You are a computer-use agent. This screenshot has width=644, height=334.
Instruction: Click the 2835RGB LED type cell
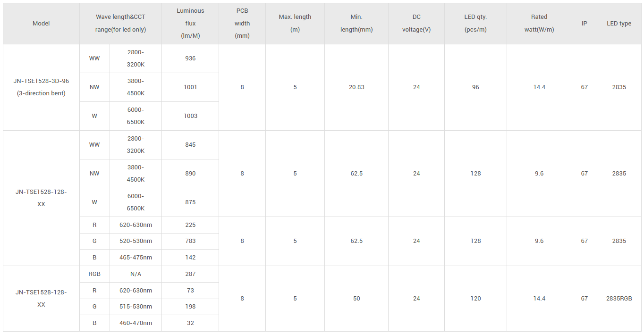(619, 299)
